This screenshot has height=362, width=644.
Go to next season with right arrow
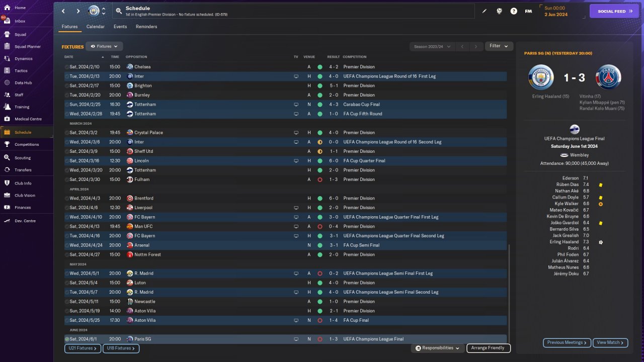tap(476, 47)
